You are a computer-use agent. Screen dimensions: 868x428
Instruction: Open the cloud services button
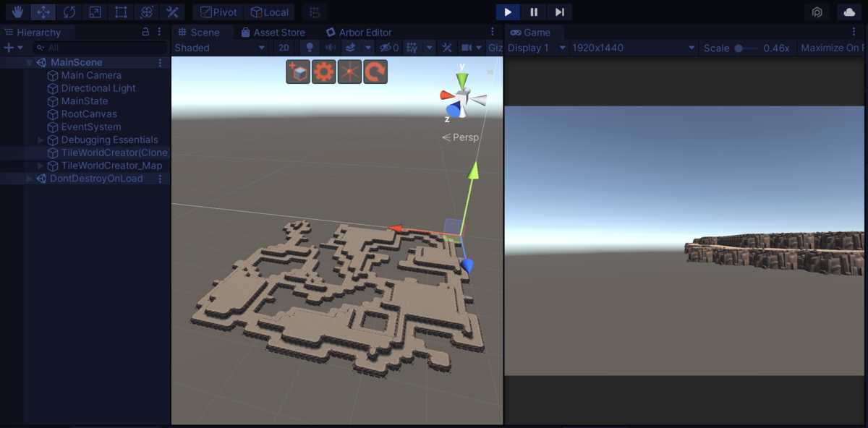click(x=849, y=12)
